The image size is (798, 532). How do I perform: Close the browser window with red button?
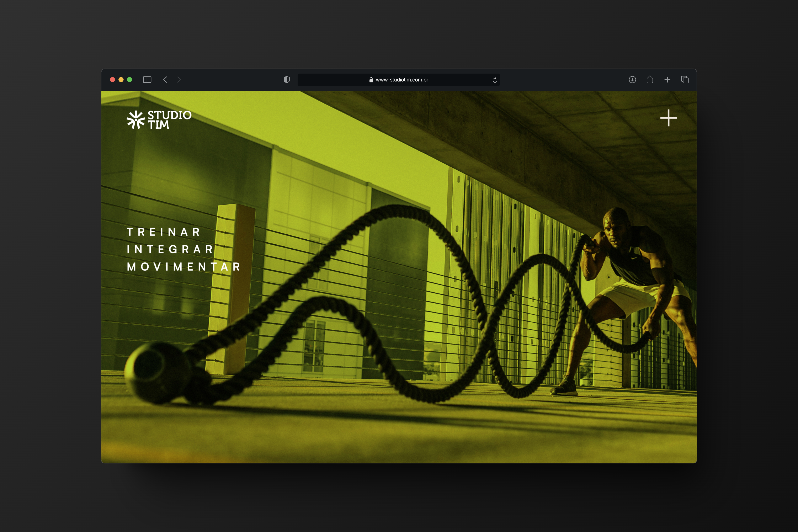[x=113, y=80]
